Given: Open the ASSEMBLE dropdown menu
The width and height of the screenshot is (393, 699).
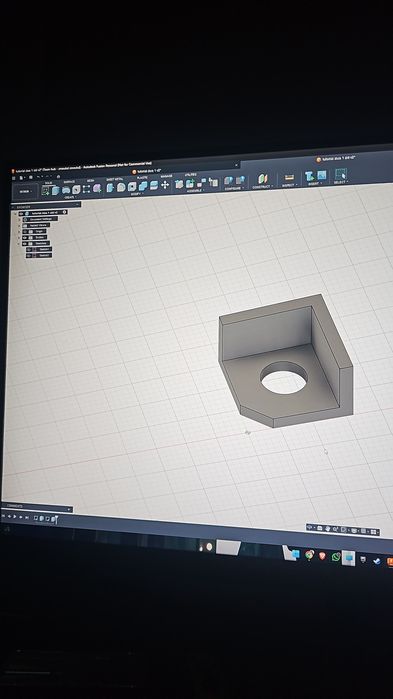Looking at the screenshot, I should [x=195, y=190].
